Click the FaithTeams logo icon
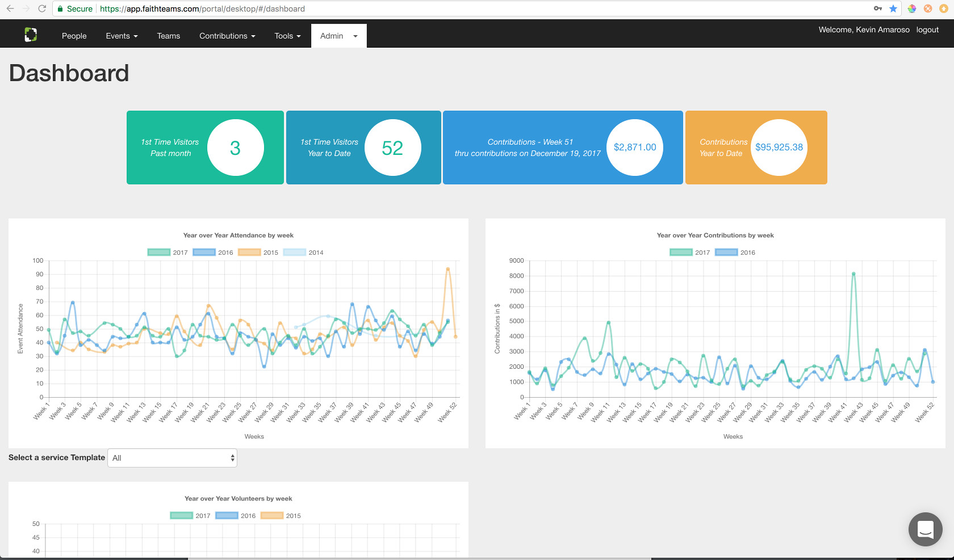 pyautogui.click(x=31, y=35)
